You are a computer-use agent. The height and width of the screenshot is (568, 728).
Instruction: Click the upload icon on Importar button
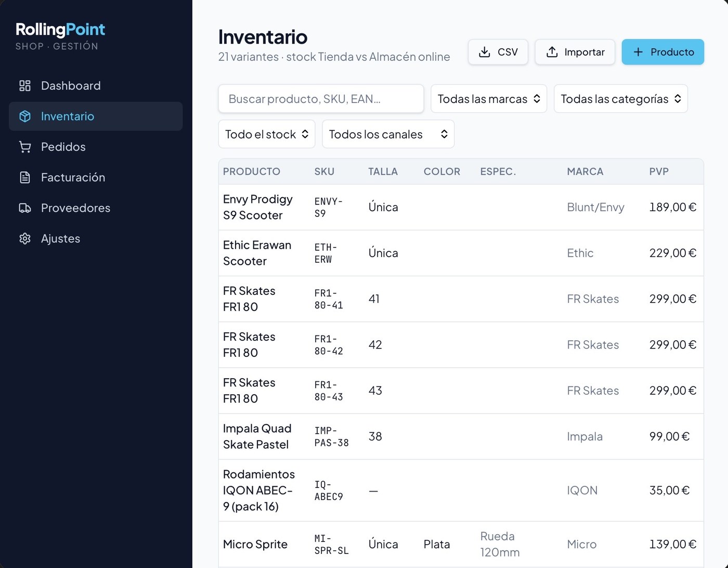coord(552,52)
